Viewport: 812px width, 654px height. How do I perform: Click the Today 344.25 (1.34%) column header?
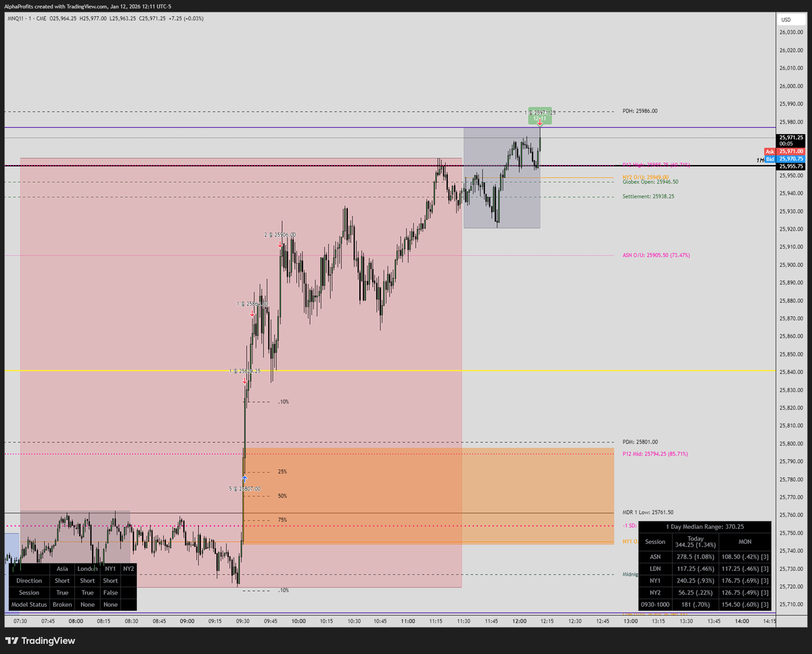pos(695,542)
